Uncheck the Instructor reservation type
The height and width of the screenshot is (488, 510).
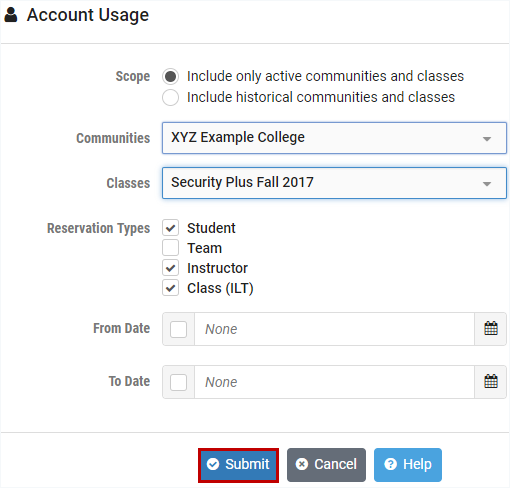click(x=170, y=268)
